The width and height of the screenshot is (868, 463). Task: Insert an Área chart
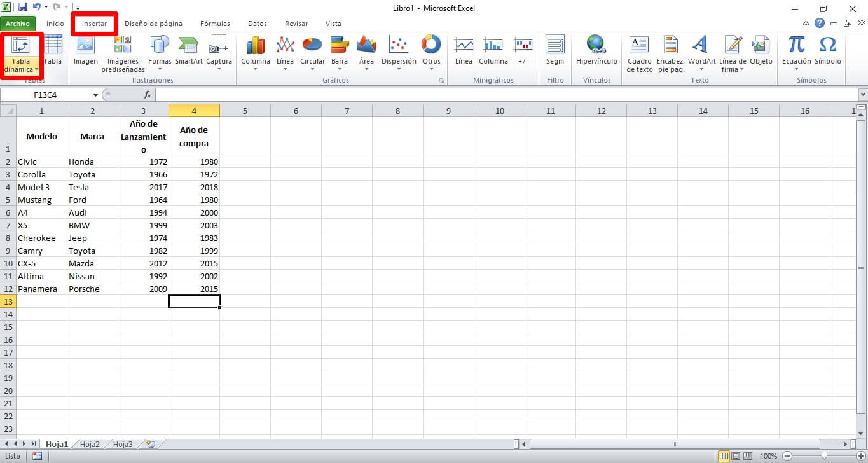pos(366,54)
